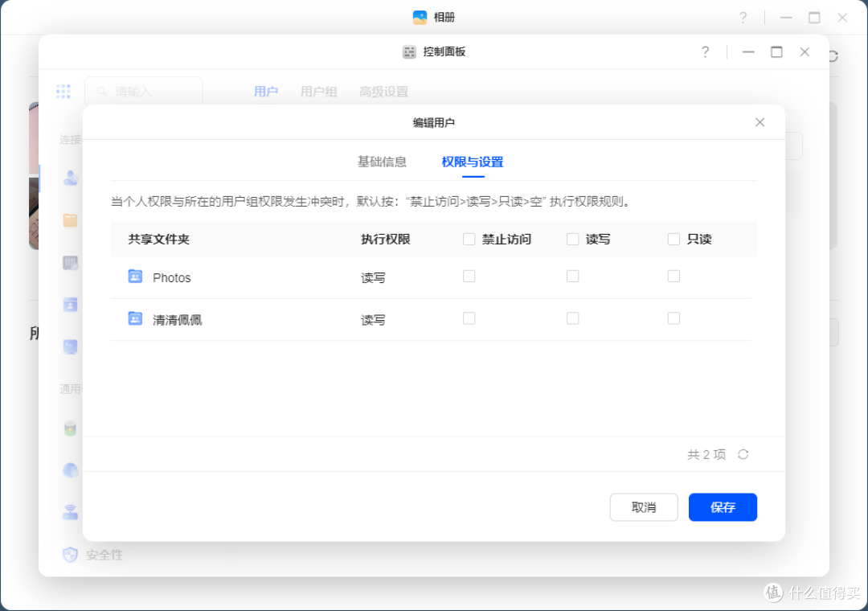The height and width of the screenshot is (611, 868).
Task: Open the shared folder sidebar icon
Action: point(70,220)
